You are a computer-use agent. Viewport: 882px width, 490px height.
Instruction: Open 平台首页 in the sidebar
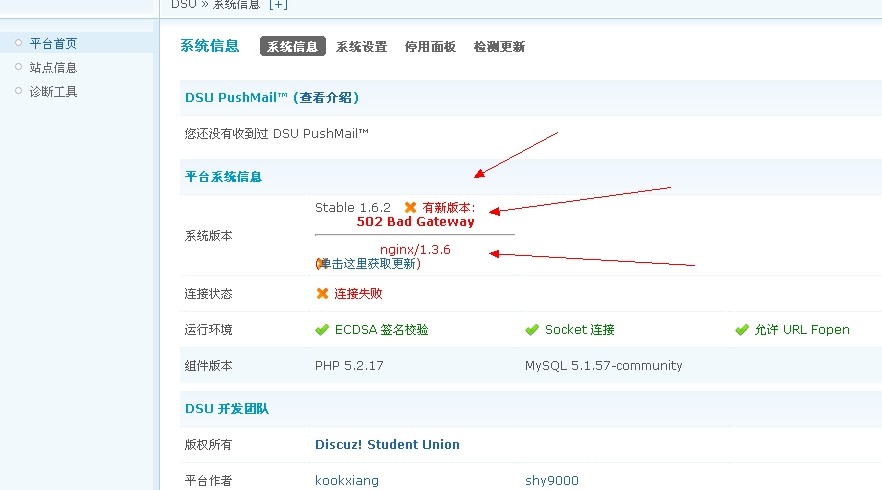click(x=53, y=43)
